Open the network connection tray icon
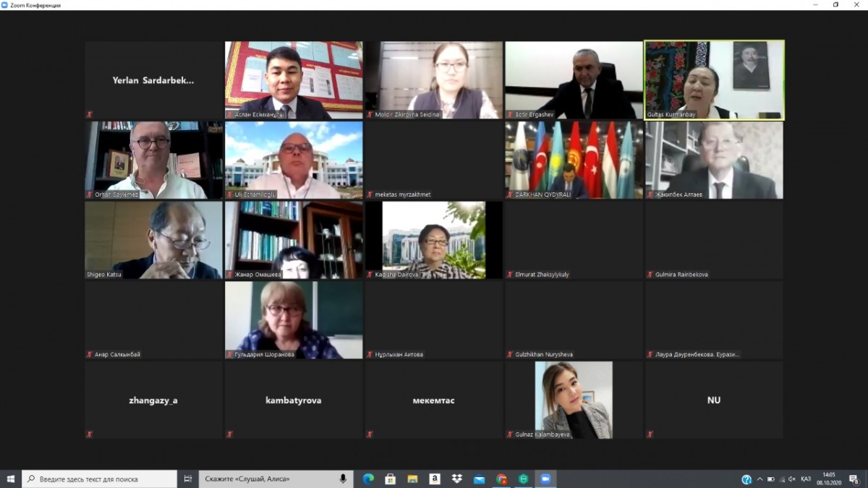The image size is (868, 488). [781, 479]
